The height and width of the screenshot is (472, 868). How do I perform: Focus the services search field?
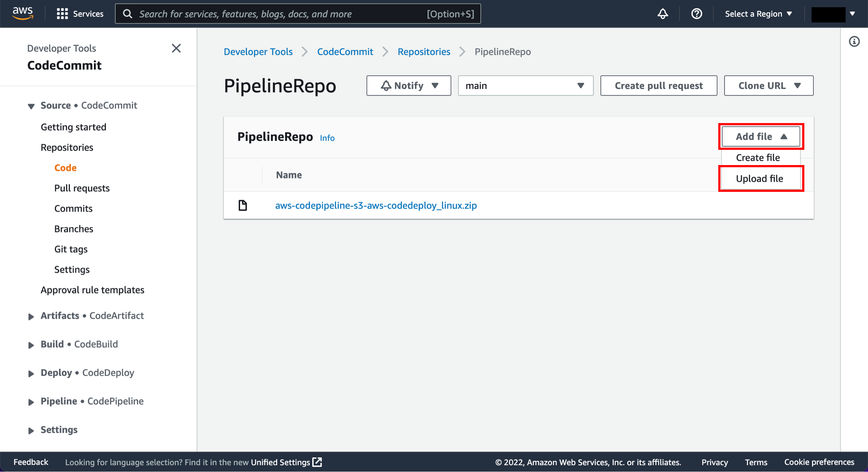pos(298,14)
